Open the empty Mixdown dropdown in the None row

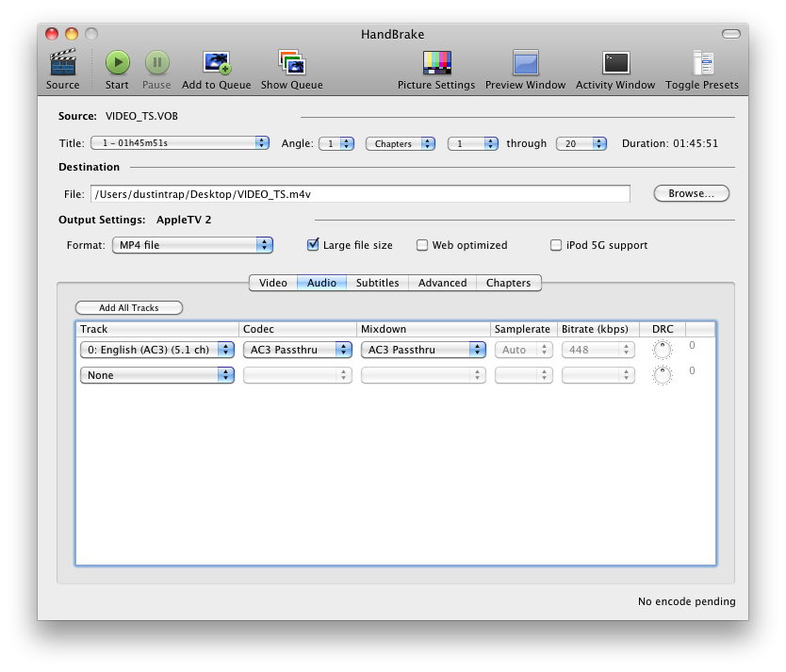click(423, 375)
